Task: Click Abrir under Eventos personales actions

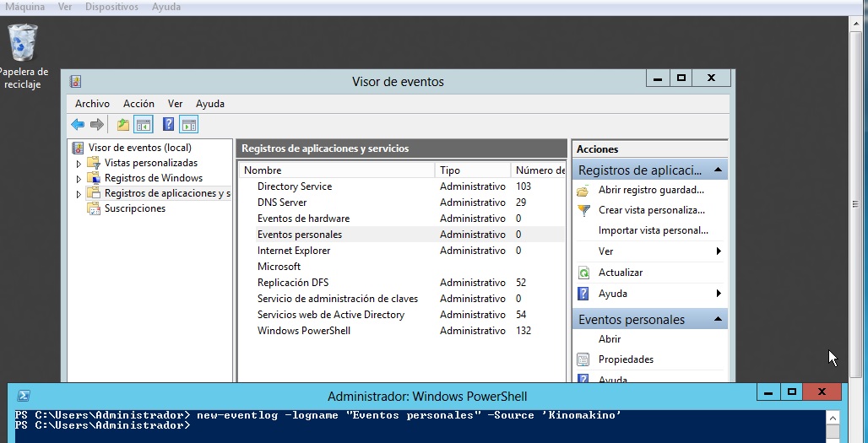Action: pos(610,339)
